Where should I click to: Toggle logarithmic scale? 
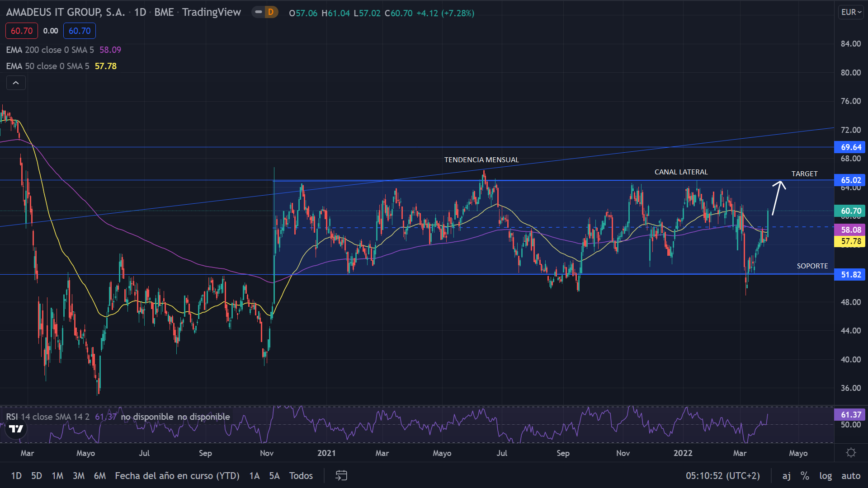click(x=826, y=475)
